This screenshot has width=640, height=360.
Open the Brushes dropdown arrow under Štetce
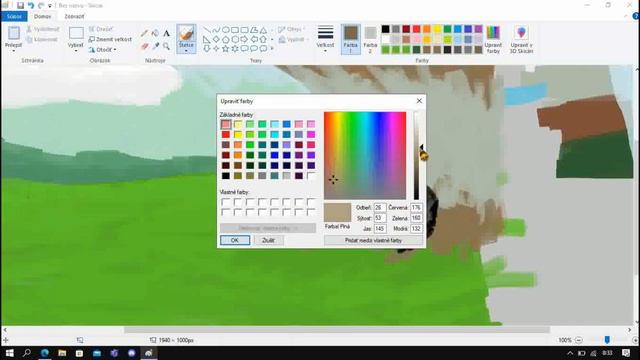click(x=186, y=51)
